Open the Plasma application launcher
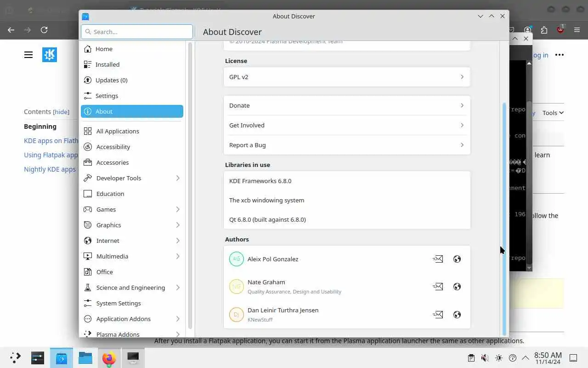 click(x=15, y=357)
